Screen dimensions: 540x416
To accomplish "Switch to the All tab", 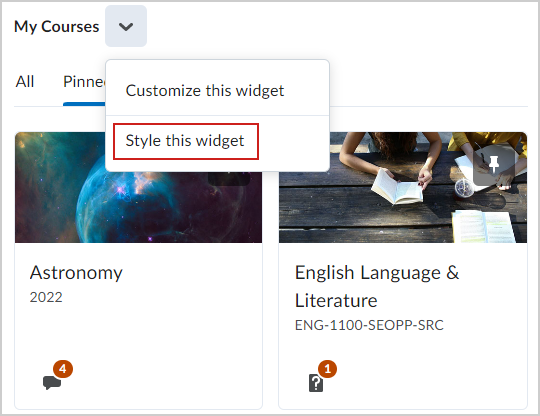I will [25, 82].
